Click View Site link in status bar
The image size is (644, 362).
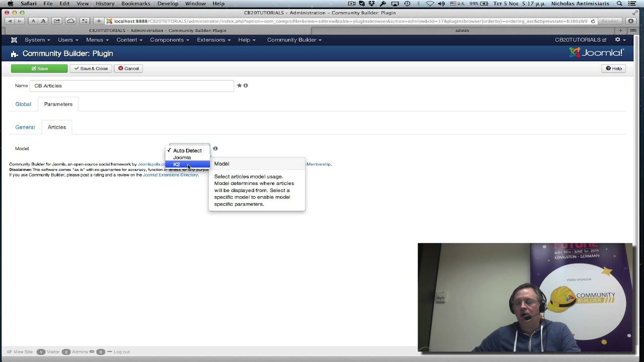point(20,352)
